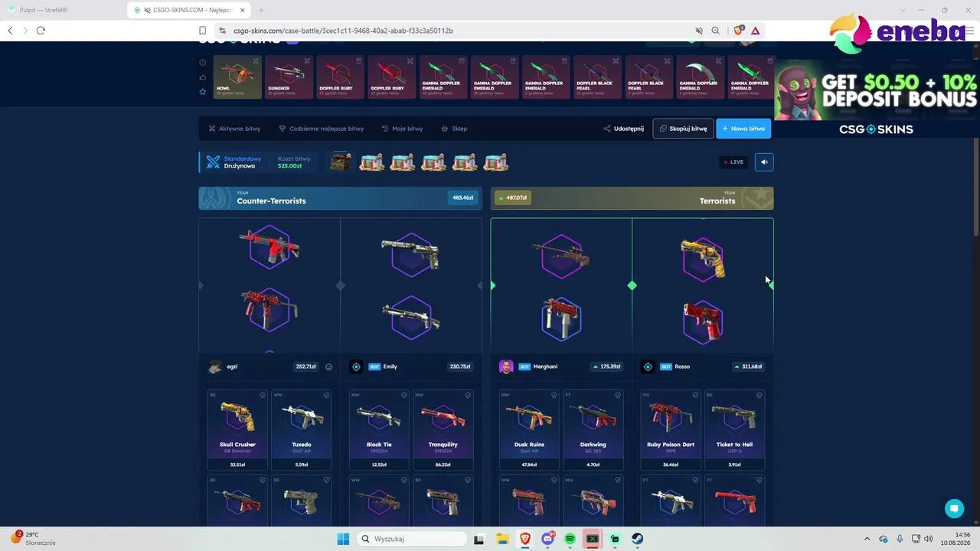This screenshot has width=980, height=551.
Task: Close the CSGO-SKINS.COM browser tab
Action: click(243, 10)
